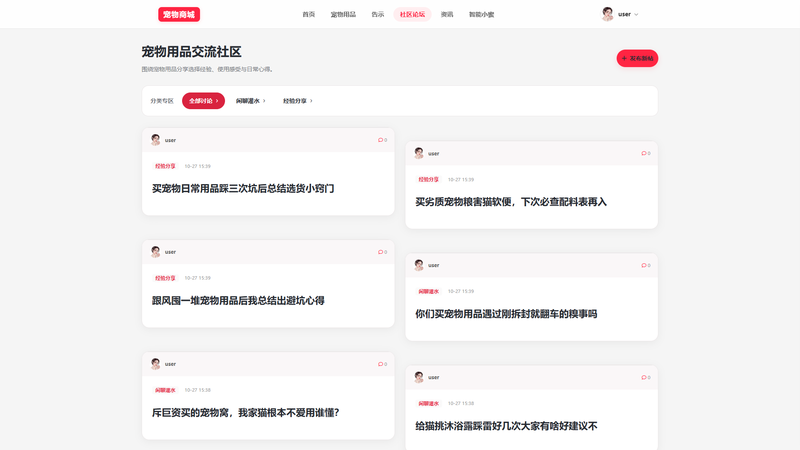Viewport: 800px width, 450px height.
Task: Click the username user on the 斥巨资买的宠物窝 post
Action: (x=170, y=364)
